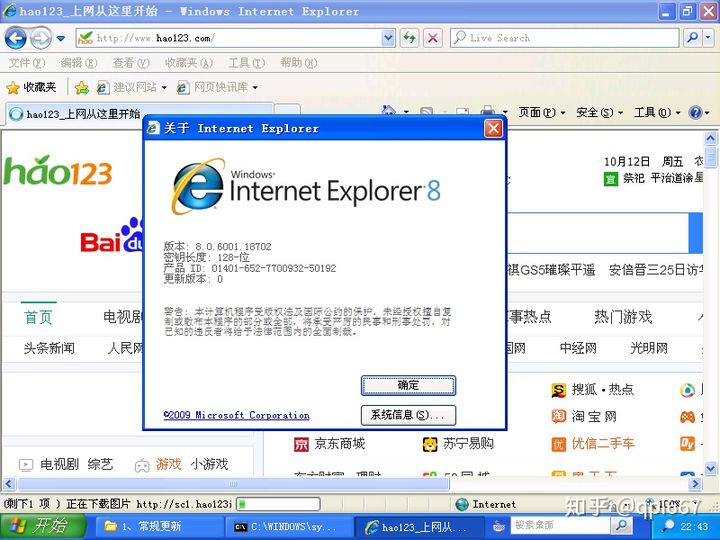This screenshot has width=720, height=540.
Task: Click the 搜狐 S site icon
Action: (559, 390)
